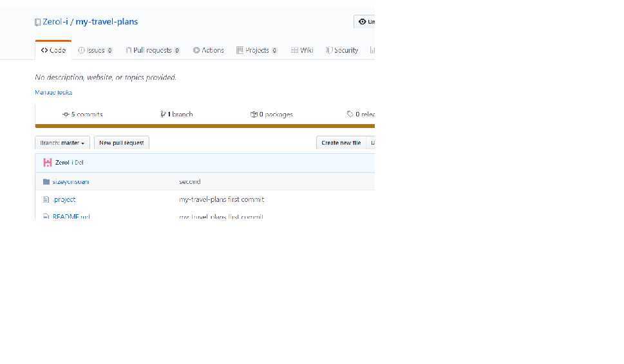
Task: Click the Actions tab play icon
Action: point(196,50)
